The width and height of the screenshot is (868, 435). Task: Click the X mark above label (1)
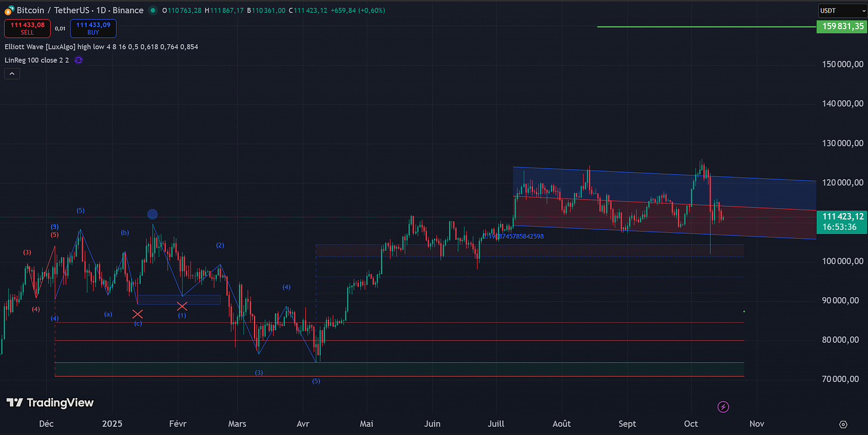(182, 306)
